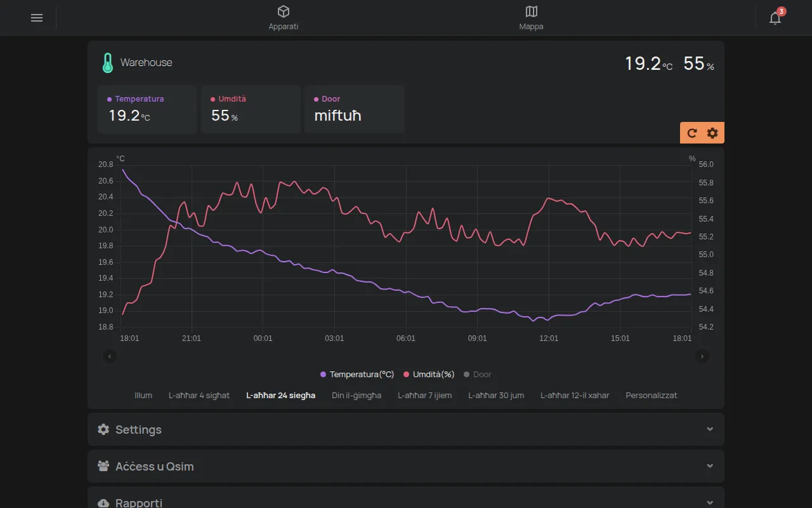Expand the Settings section
Image resolution: width=812 pixels, height=508 pixels.
(406, 429)
